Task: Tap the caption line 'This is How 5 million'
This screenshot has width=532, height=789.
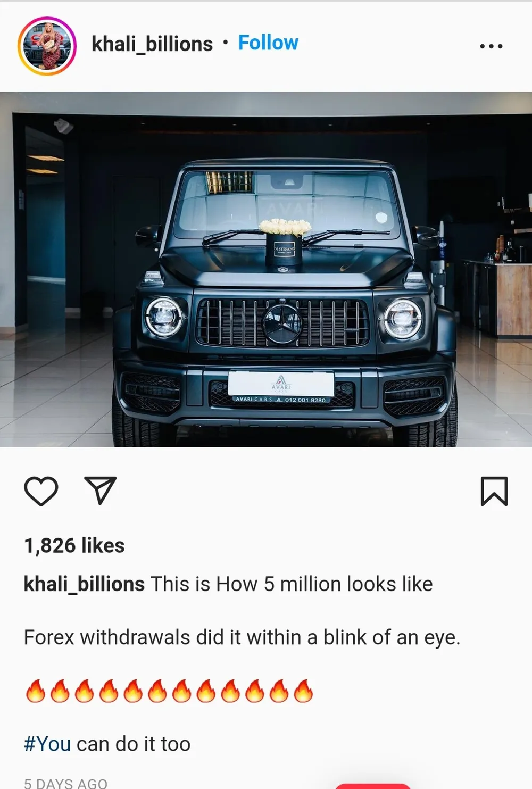Action: pyautogui.click(x=246, y=584)
